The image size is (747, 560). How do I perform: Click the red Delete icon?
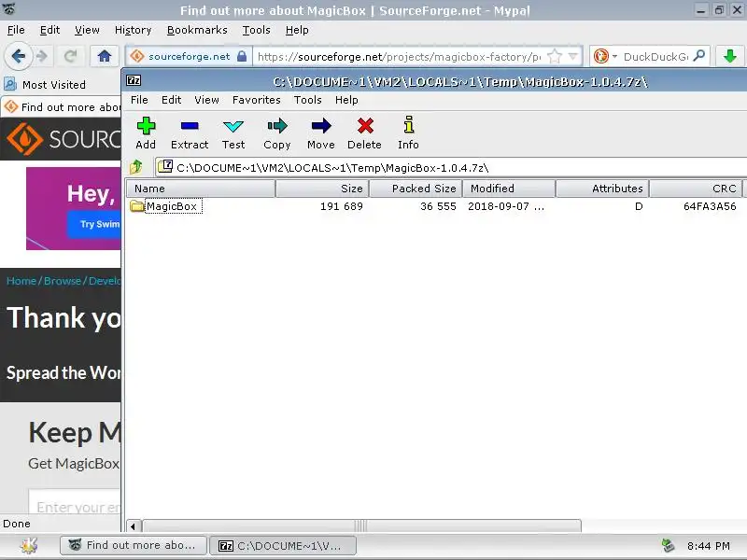[365, 126]
